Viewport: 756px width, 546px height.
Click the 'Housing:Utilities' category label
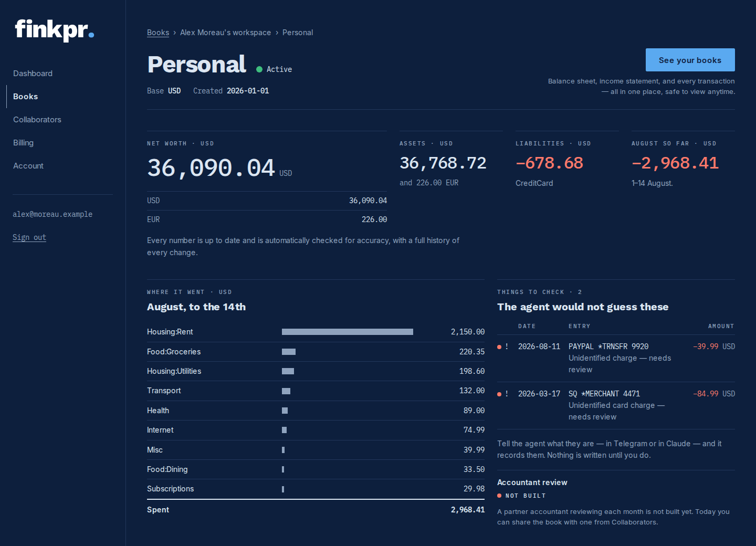[174, 371]
